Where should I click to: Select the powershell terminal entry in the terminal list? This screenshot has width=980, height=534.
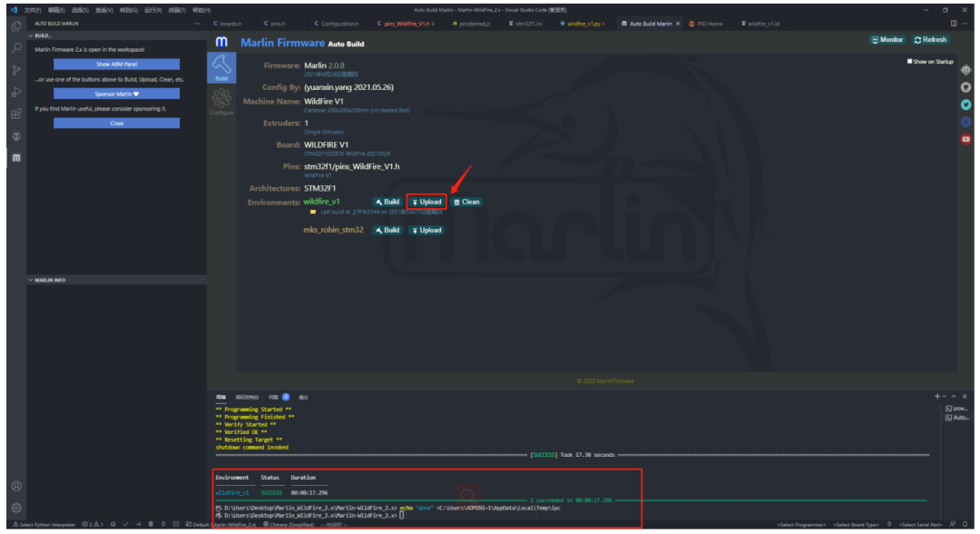pos(957,409)
